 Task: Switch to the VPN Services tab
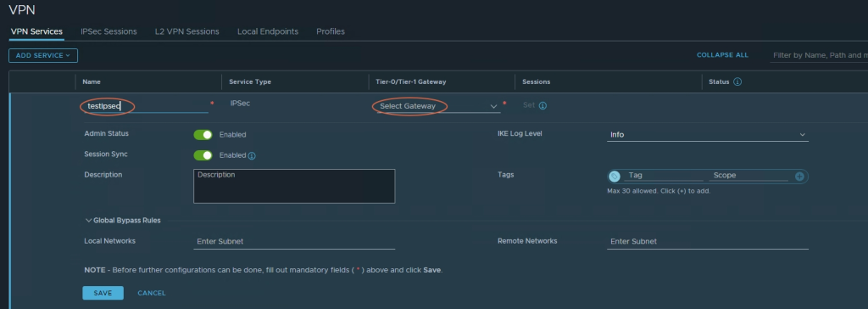click(x=36, y=31)
